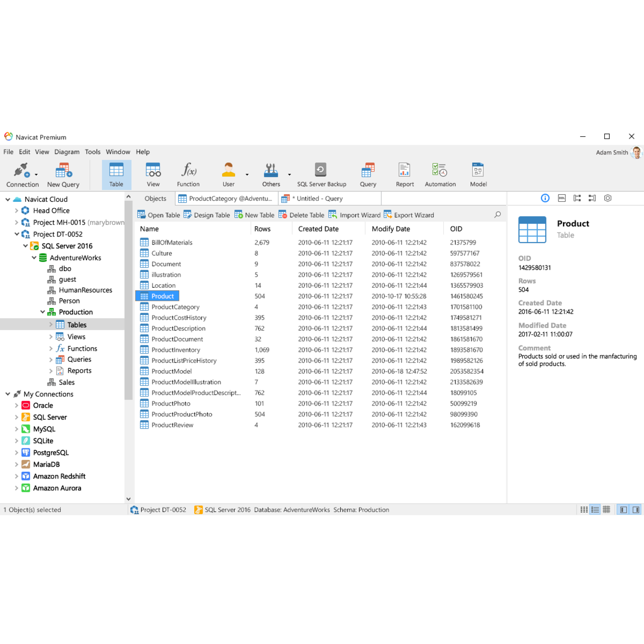Open the Tools menu
The image size is (644, 644).
(x=93, y=152)
